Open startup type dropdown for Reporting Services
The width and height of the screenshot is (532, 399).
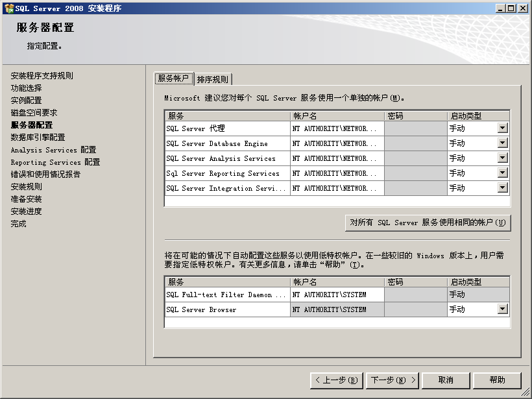coord(503,173)
